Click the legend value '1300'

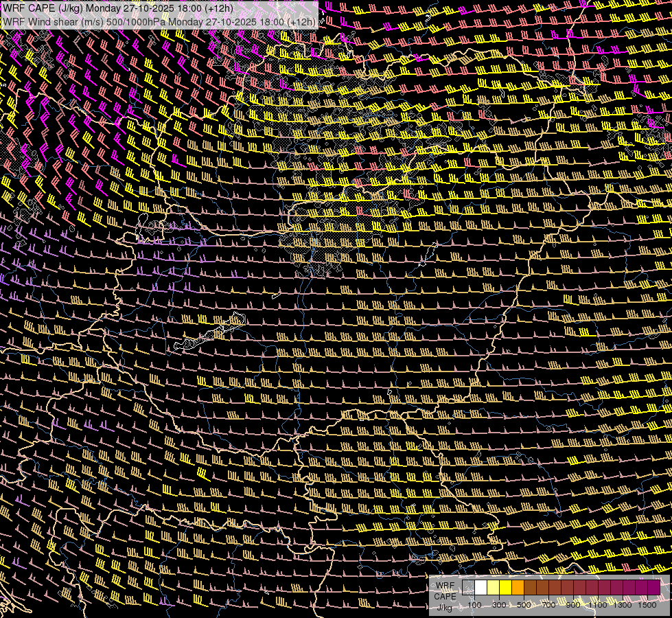pos(623,605)
